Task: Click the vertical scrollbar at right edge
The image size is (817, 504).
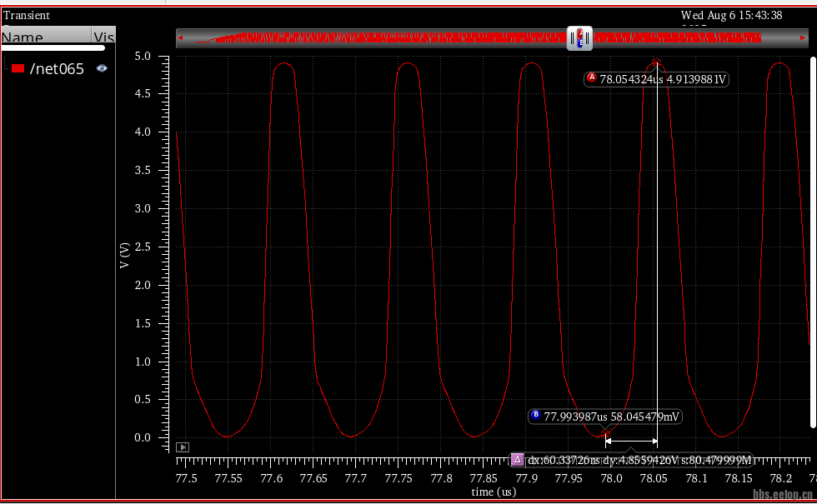Action: click(x=814, y=242)
